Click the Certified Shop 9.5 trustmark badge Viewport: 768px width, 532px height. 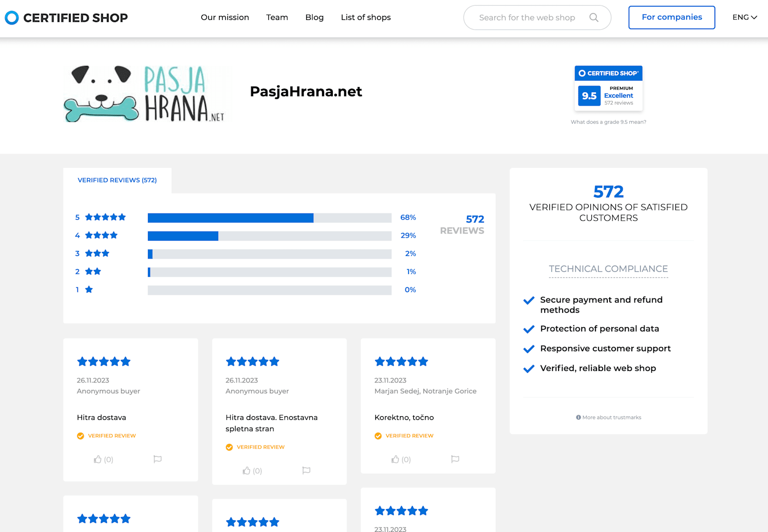click(x=608, y=88)
